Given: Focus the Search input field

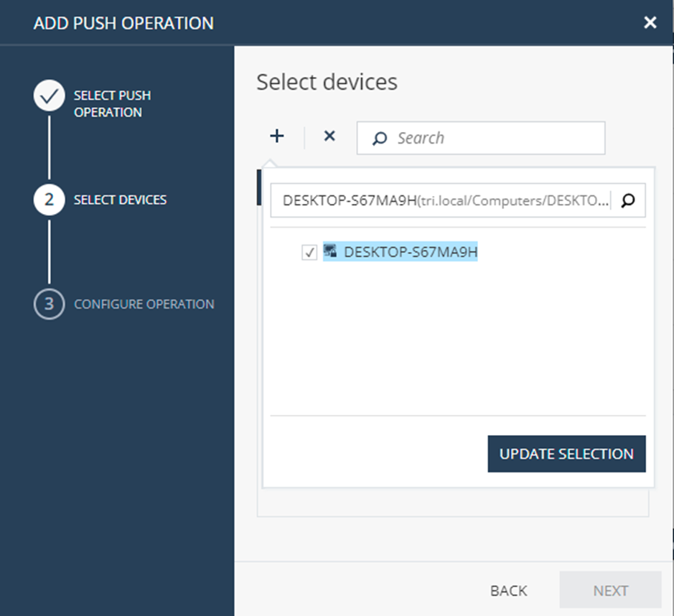Looking at the screenshot, I should (x=481, y=138).
